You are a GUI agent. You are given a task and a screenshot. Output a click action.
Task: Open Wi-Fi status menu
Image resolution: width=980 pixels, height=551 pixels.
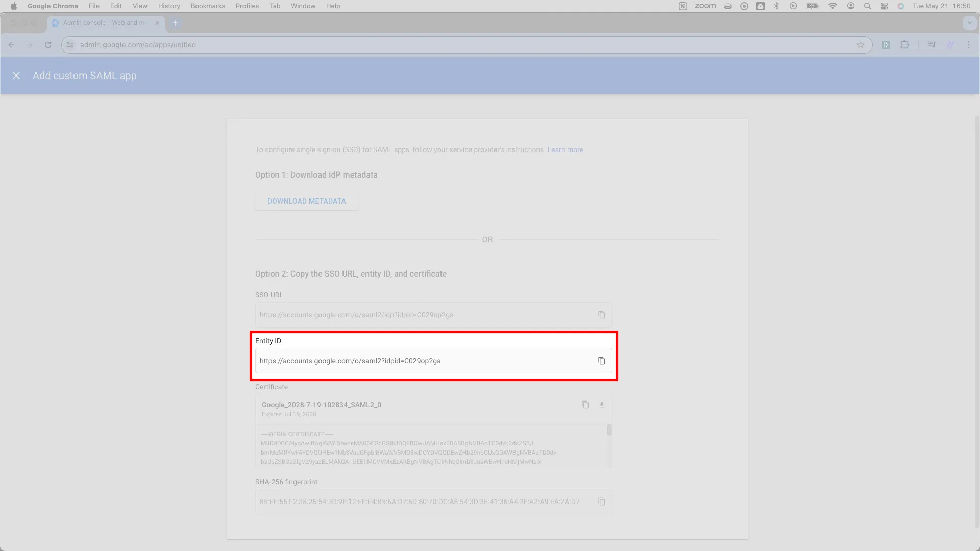(x=832, y=6)
